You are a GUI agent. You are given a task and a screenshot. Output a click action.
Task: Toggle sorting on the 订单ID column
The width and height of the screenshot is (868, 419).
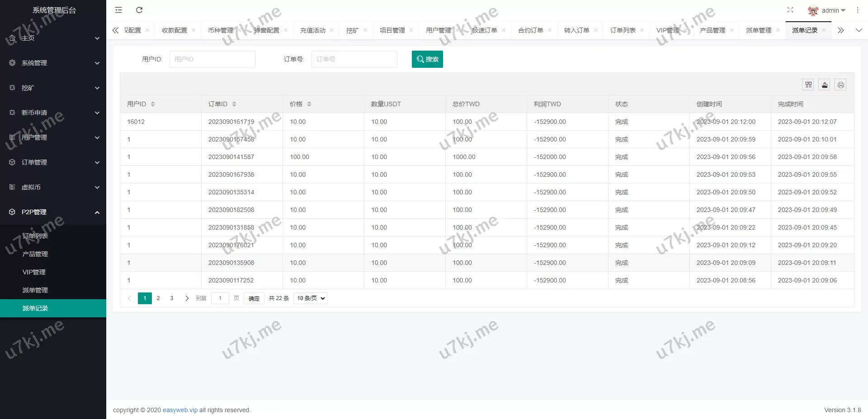[x=235, y=104]
